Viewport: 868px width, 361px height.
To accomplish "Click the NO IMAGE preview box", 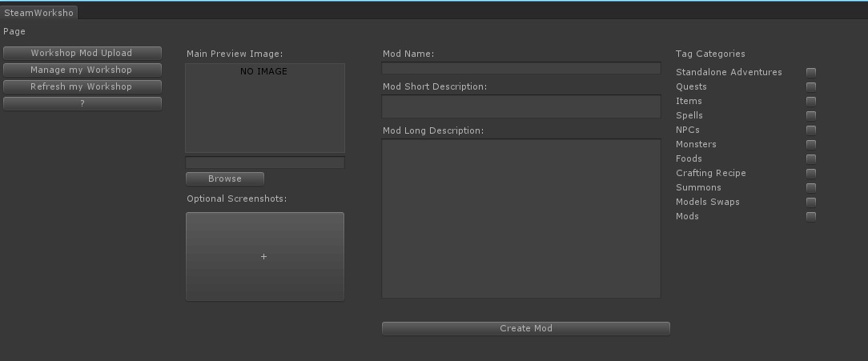I will tap(264, 108).
